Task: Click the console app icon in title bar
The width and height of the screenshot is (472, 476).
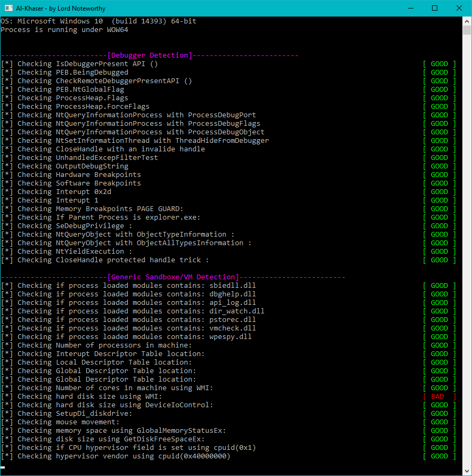Action: tap(9, 8)
